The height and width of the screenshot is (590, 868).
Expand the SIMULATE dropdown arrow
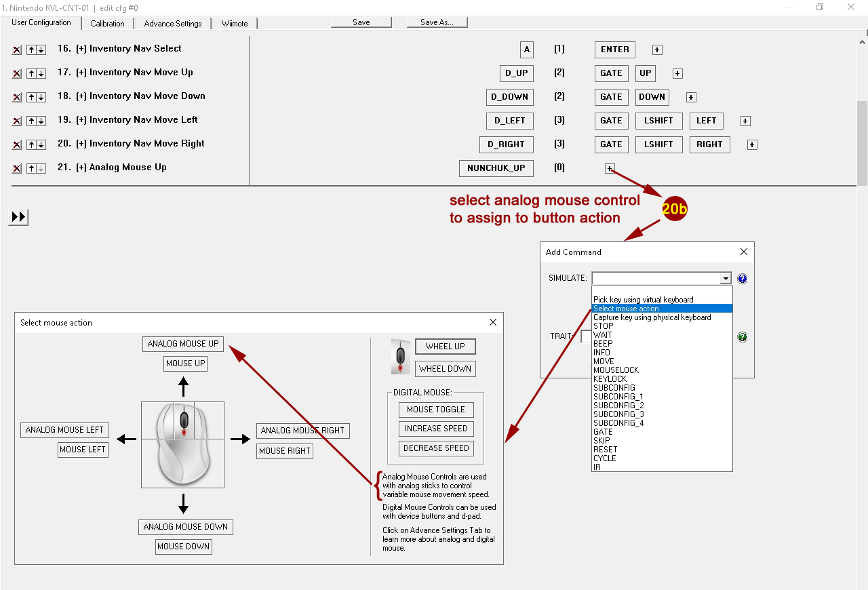click(x=726, y=279)
